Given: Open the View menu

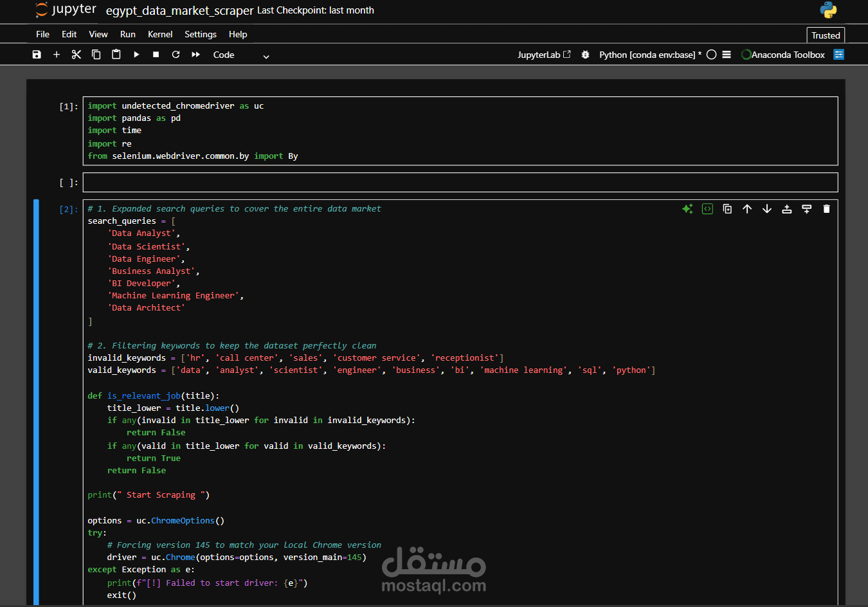Looking at the screenshot, I should click(x=98, y=34).
